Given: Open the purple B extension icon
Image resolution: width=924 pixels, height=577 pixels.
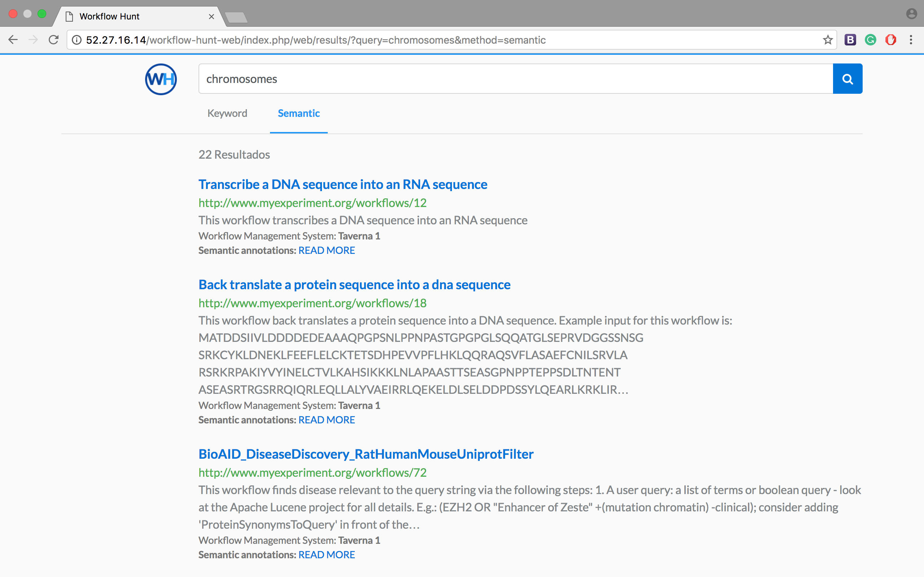Looking at the screenshot, I should [x=850, y=40].
